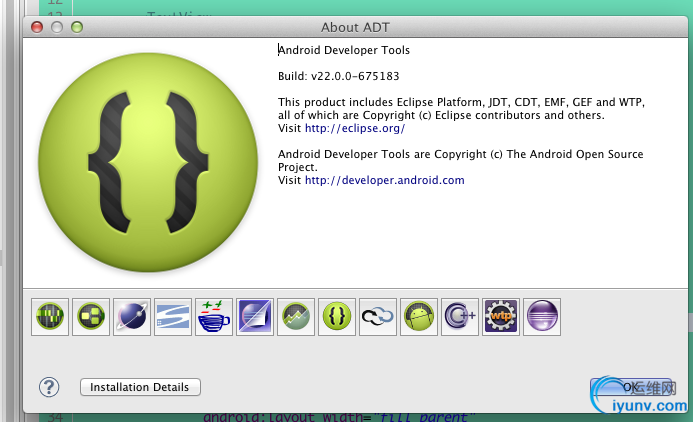Select the wtp gear feature icon
The width and height of the screenshot is (693, 422).
501,316
